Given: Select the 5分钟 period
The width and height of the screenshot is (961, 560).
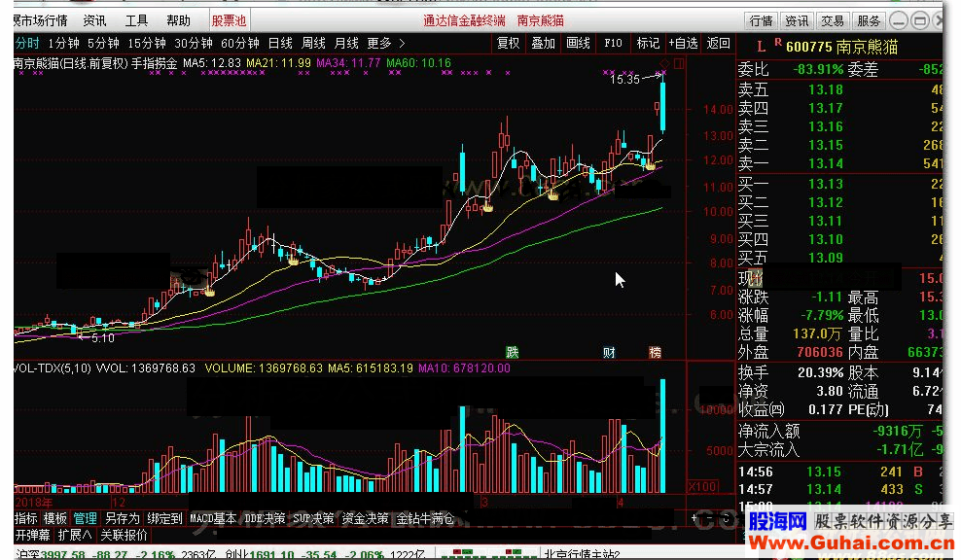Looking at the screenshot, I should [x=103, y=44].
